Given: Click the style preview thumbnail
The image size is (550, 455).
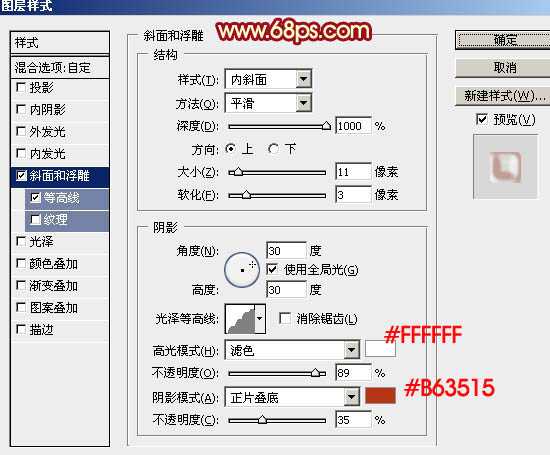Looking at the screenshot, I should [x=505, y=167].
